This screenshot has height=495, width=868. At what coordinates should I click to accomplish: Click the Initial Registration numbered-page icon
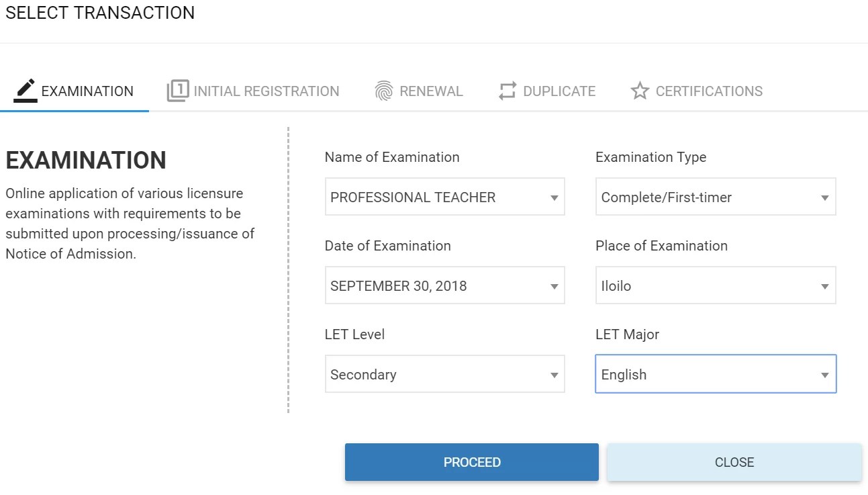(x=178, y=91)
